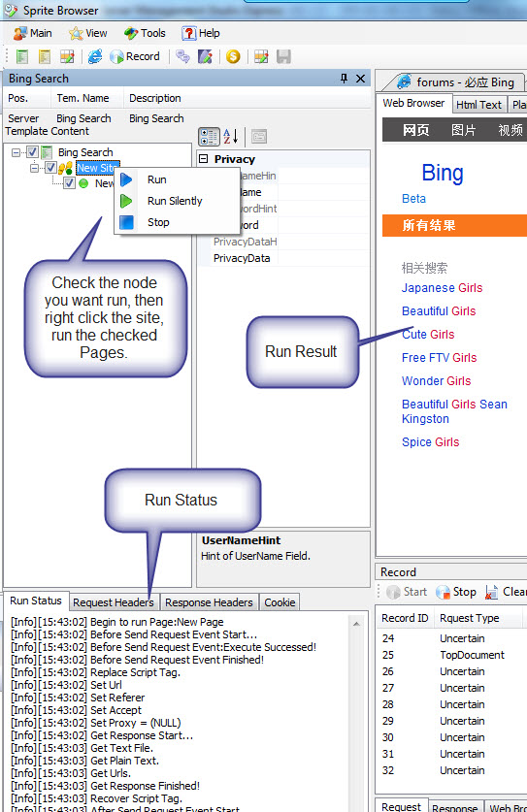Click the Start recording icon in Record panel

[x=394, y=592]
